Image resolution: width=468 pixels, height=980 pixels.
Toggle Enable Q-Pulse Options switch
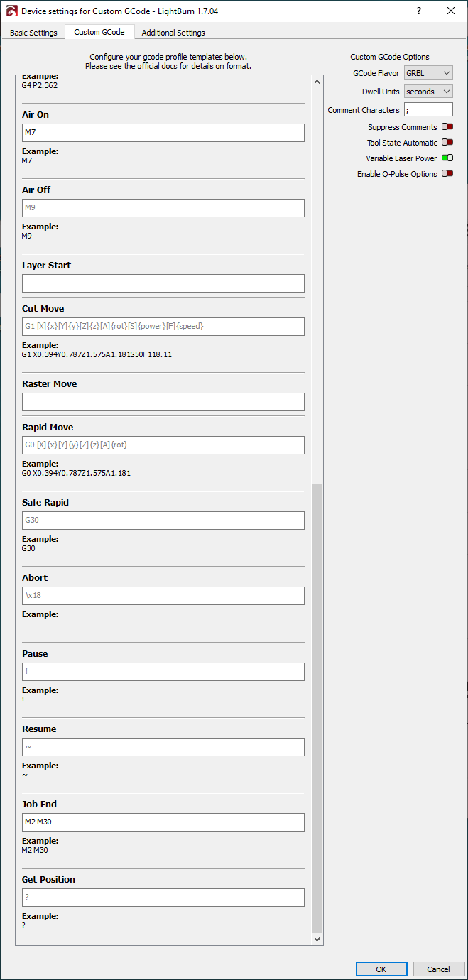tap(447, 174)
